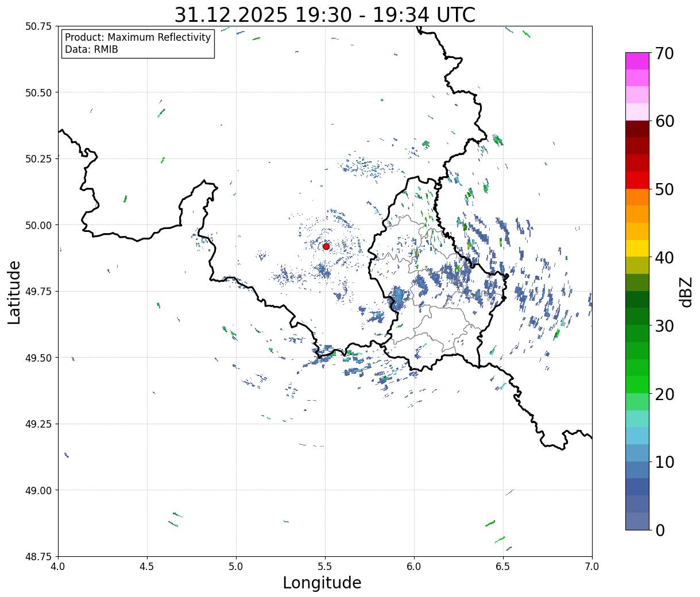Click the dark red 60 dBZ colorbar segment
The height and width of the screenshot is (597, 700).
pyautogui.click(x=637, y=129)
